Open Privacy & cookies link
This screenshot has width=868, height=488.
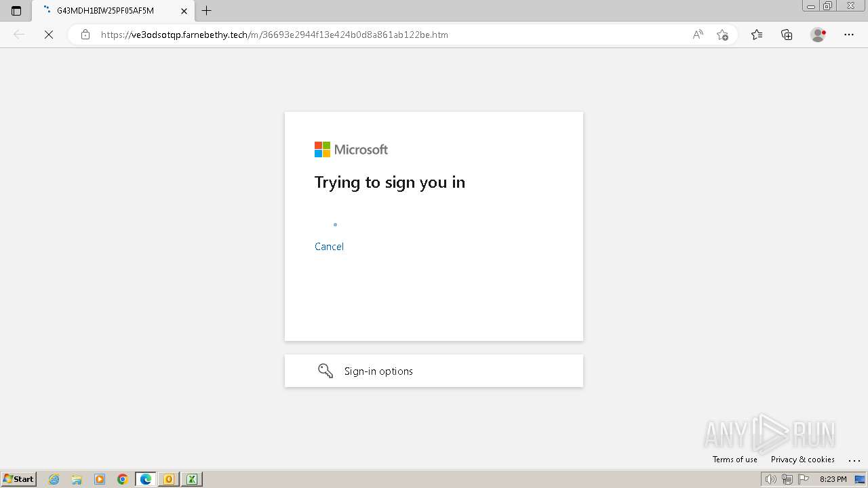(803, 460)
